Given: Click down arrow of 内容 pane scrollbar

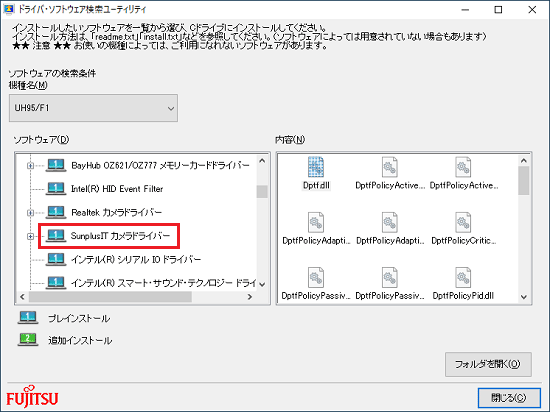Looking at the screenshot, I should coord(524,297).
